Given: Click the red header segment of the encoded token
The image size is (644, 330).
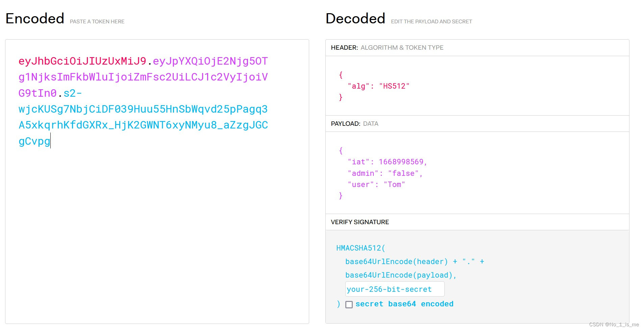Looking at the screenshot, I should [x=82, y=61].
